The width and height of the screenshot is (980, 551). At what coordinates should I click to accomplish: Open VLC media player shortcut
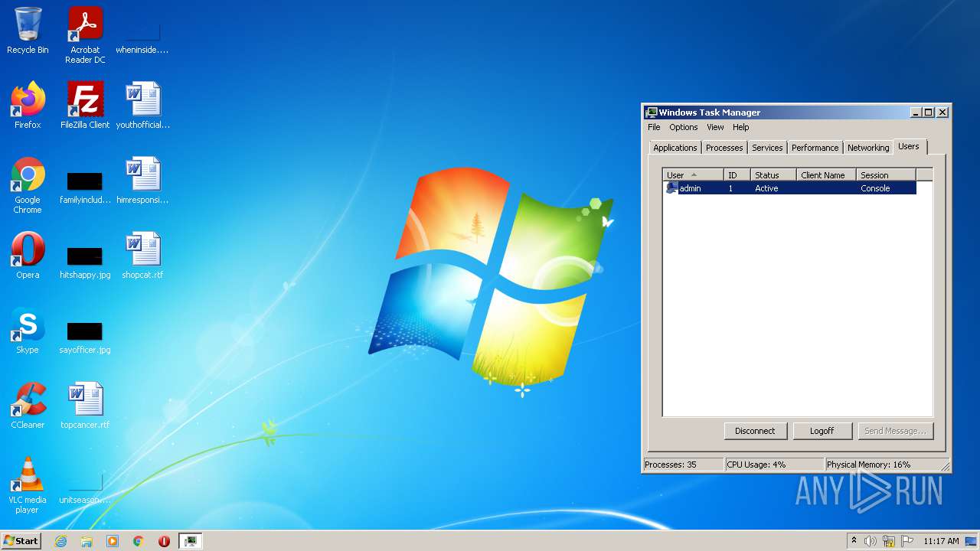click(x=28, y=485)
